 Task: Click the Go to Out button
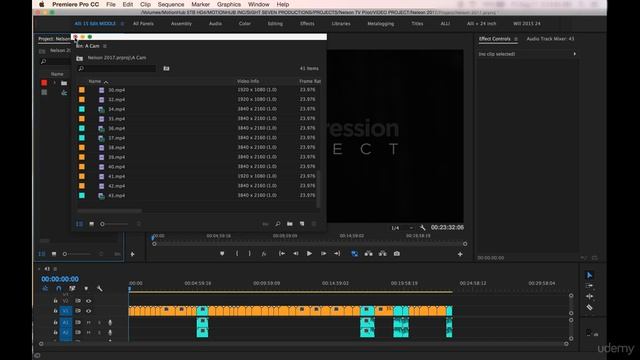pyautogui.click(x=337, y=253)
